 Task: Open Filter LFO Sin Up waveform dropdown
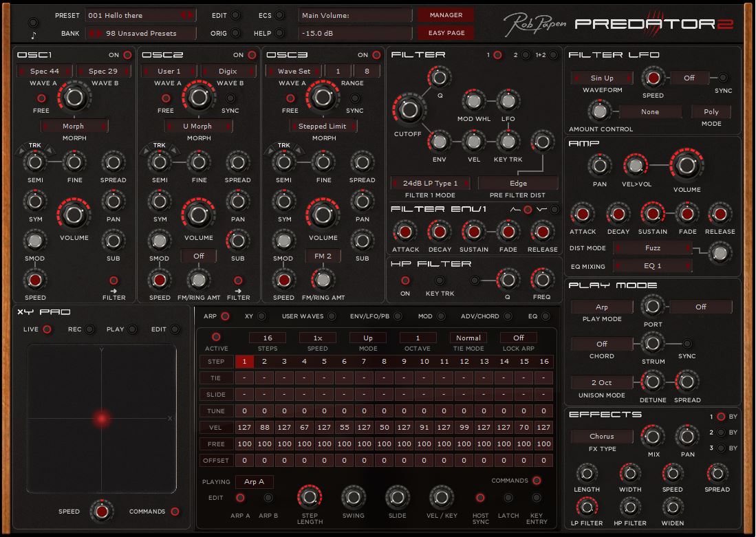[x=602, y=78]
